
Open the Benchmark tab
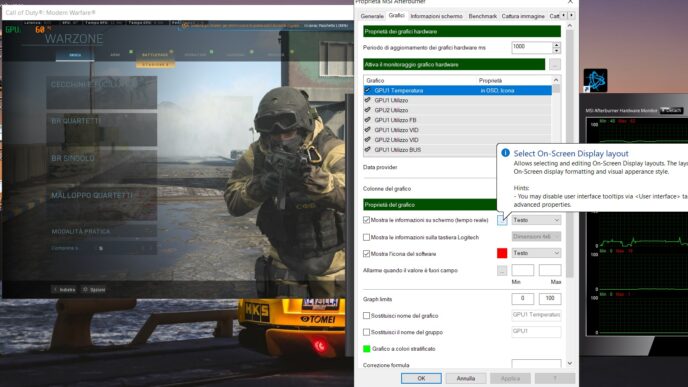pyautogui.click(x=482, y=16)
